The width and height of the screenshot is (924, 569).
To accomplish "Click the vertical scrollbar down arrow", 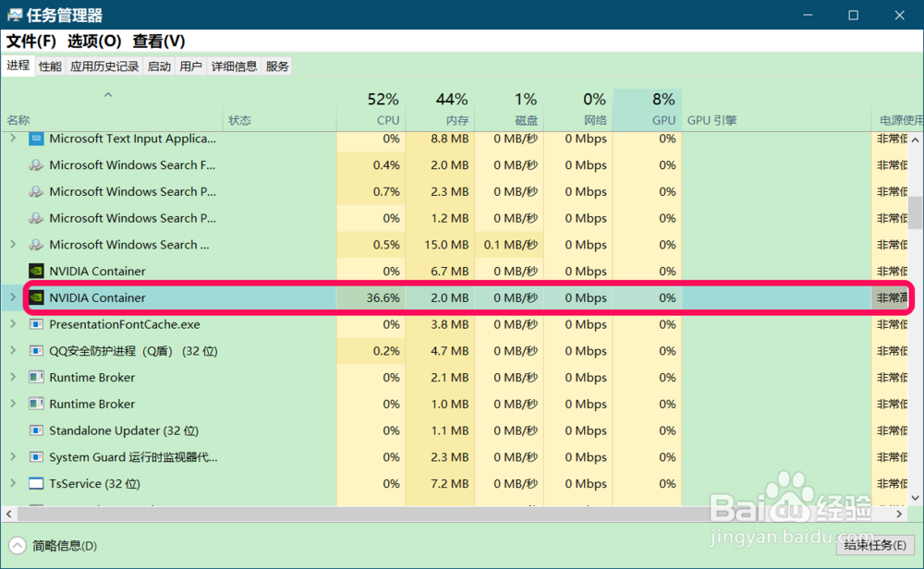I will tap(915, 498).
